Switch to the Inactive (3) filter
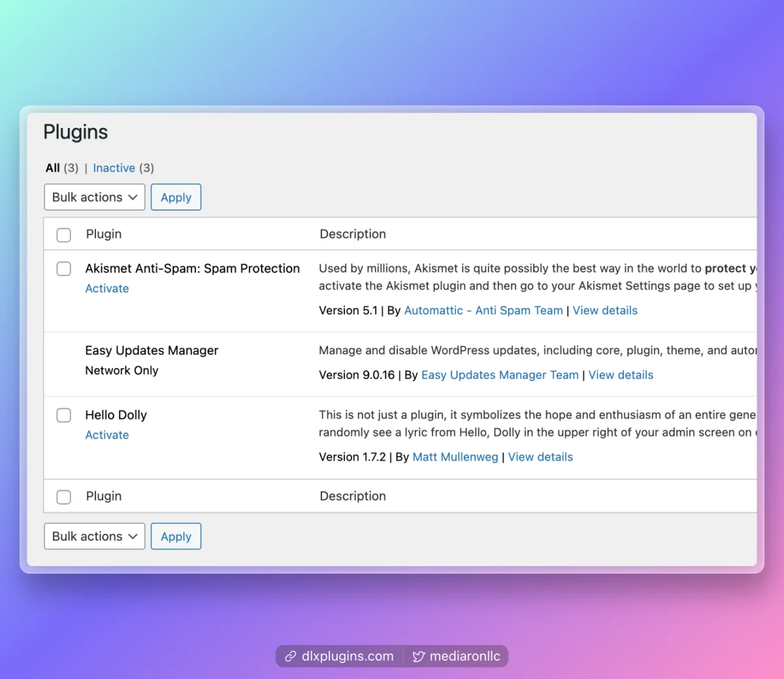Image resolution: width=784 pixels, height=679 pixels. [x=123, y=168]
